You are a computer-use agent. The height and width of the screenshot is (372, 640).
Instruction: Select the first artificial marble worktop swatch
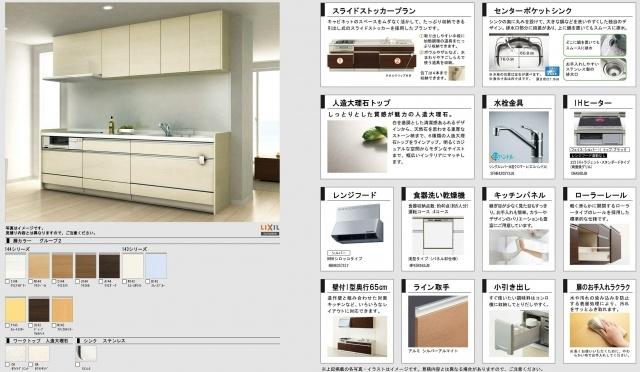[16, 353]
